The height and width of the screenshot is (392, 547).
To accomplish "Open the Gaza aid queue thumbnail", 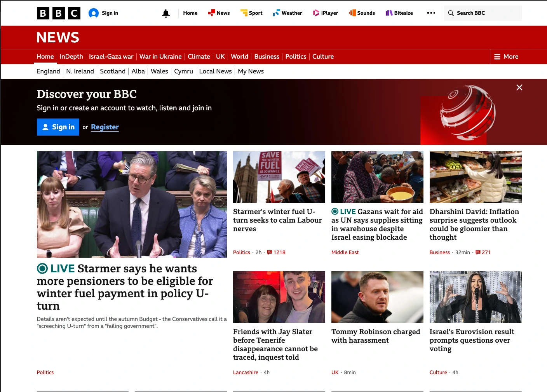I will tap(377, 177).
